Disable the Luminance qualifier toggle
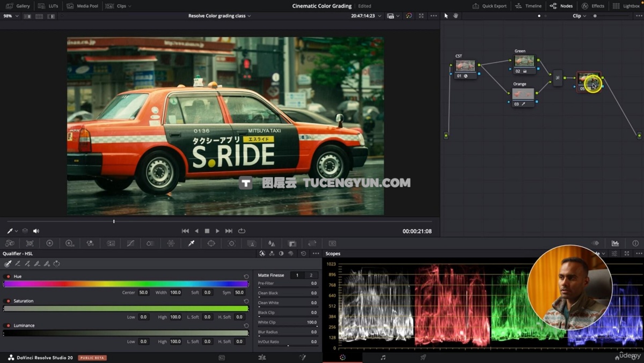The width and height of the screenshot is (644, 363). tap(8, 325)
